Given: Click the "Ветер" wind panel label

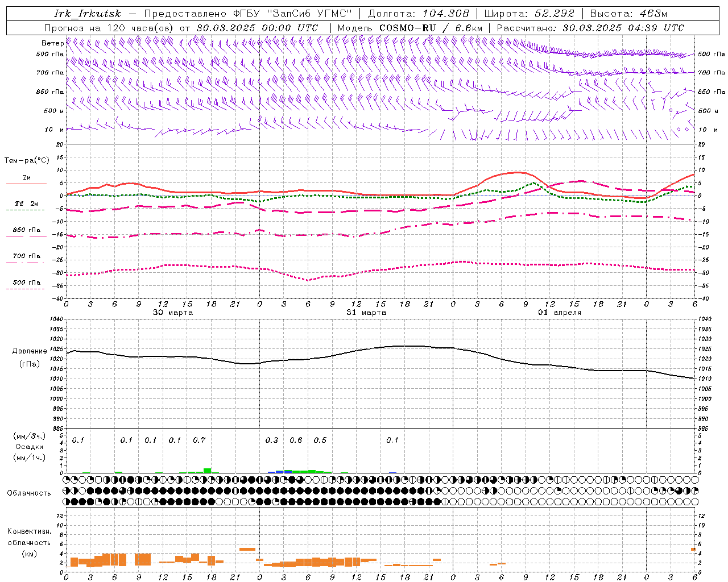Looking at the screenshot, I should coord(52,43).
